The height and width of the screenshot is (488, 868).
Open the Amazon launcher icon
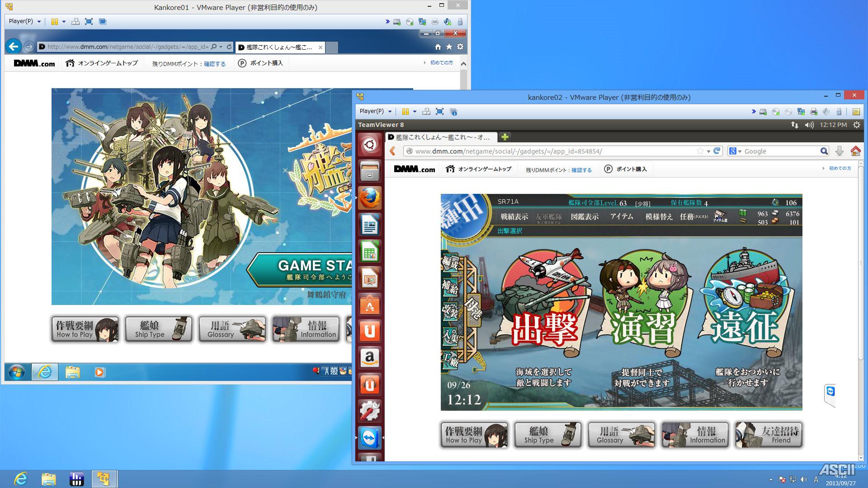tap(369, 358)
